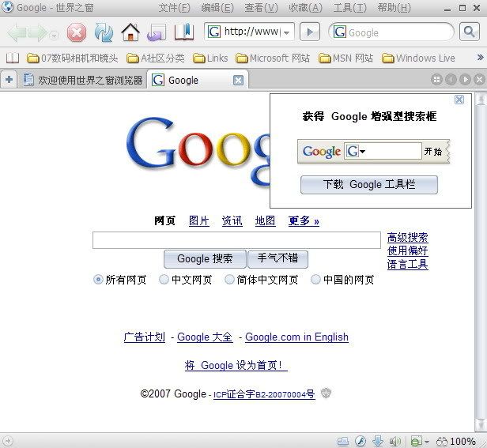Viewport: 487px width, 448px height.
Task: Switch to the 欢迎使用世界之窗浏览器 tab
Action: pyautogui.click(x=82, y=80)
